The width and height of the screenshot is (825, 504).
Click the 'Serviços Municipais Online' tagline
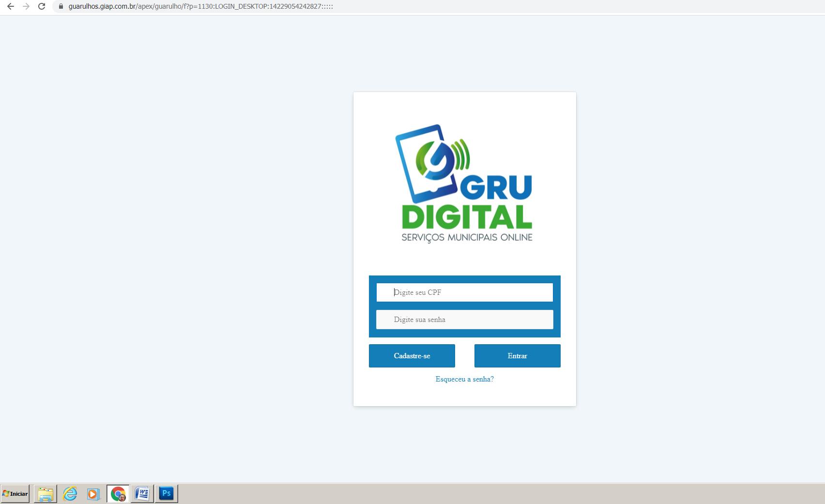coord(467,237)
